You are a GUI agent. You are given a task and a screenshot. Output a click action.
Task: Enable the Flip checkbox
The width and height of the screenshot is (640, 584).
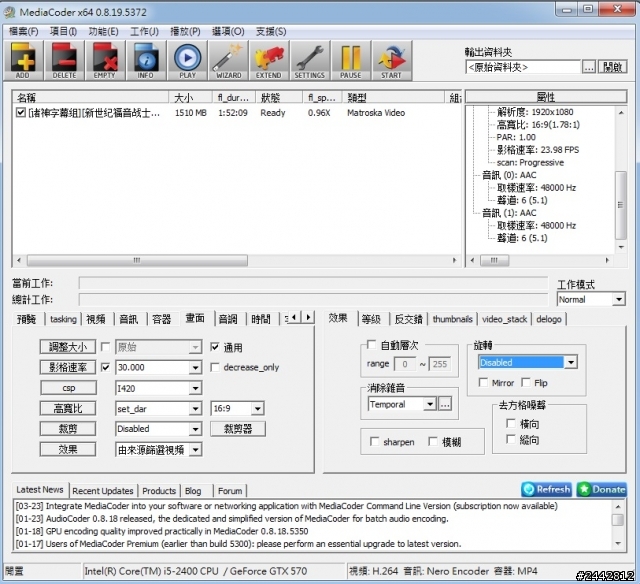point(526,382)
